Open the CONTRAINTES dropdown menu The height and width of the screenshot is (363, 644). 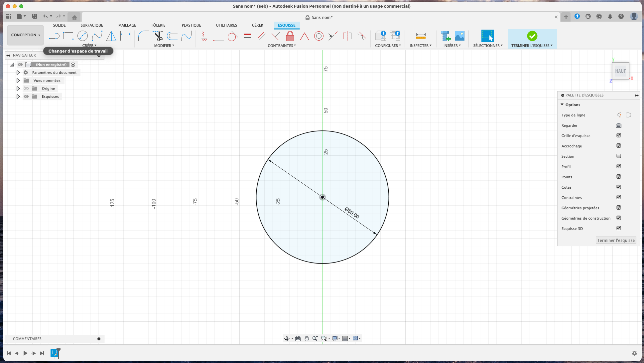282,46
